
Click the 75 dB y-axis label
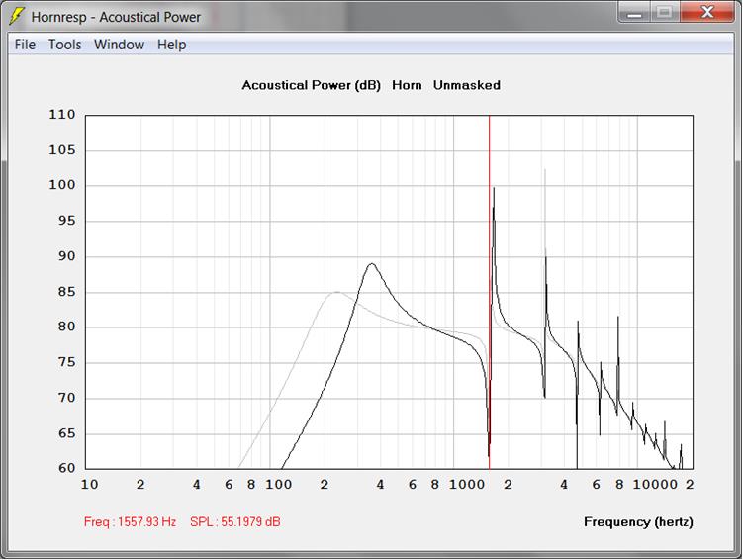click(x=67, y=362)
